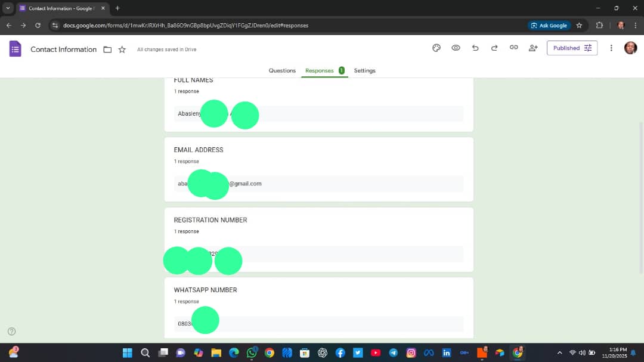Move form to folder

tap(107, 49)
